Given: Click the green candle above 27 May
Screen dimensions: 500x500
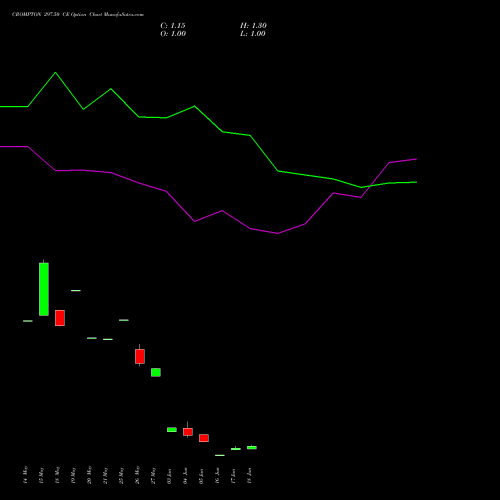Looking at the screenshot, I should (156, 372).
